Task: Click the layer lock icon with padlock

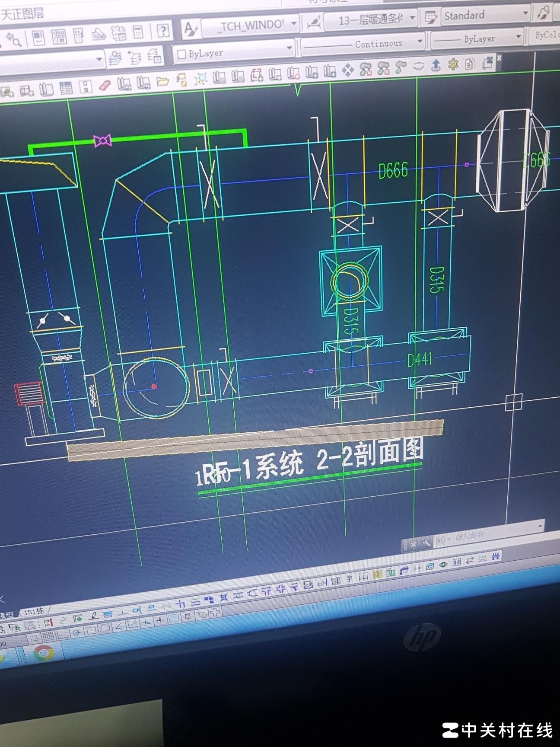Action: (x=181, y=80)
